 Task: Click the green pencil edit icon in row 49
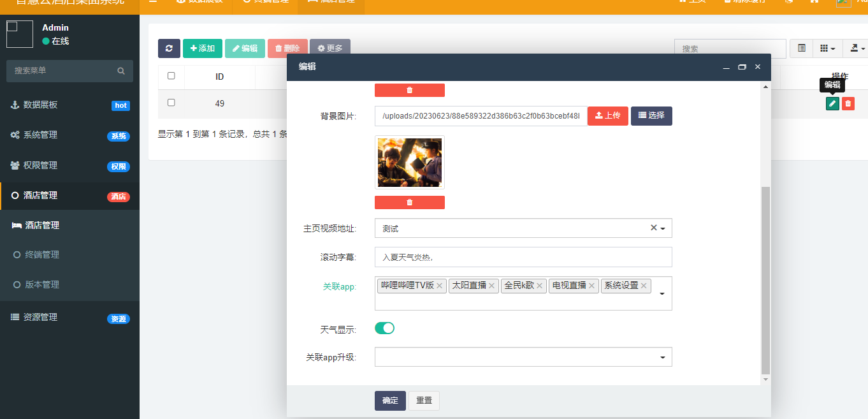(x=832, y=103)
